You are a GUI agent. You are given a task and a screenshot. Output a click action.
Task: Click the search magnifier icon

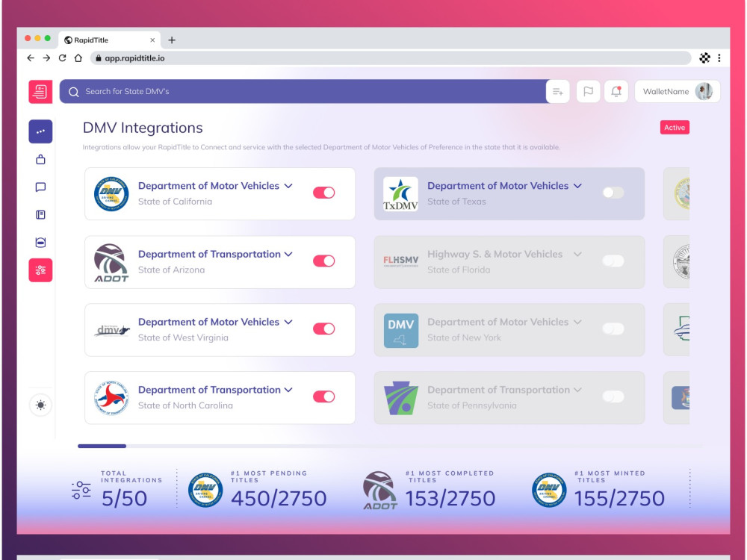[x=73, y=92]
